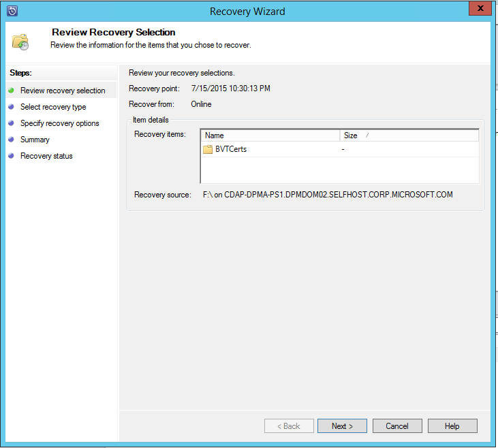The width and height of the screenshot is (498, 448).
Task: Click the BVTCerts folder icon
Action: (208, 149)
